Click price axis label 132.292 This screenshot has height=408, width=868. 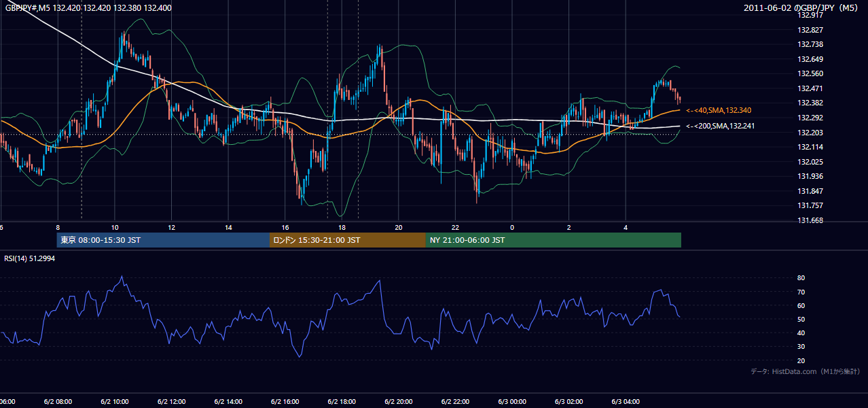pyautogui.click(x=810, y=118)
